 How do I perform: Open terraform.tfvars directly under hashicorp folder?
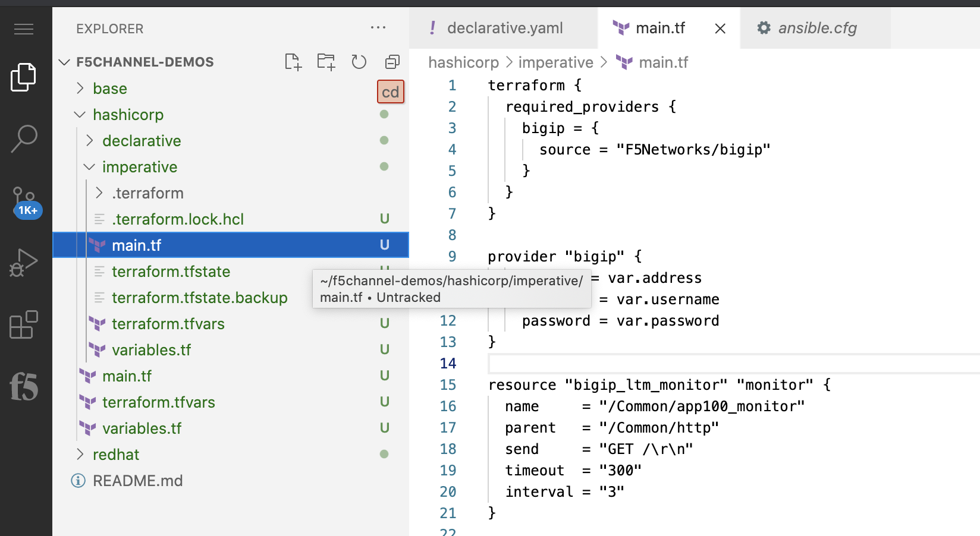[x=231, y=402]
